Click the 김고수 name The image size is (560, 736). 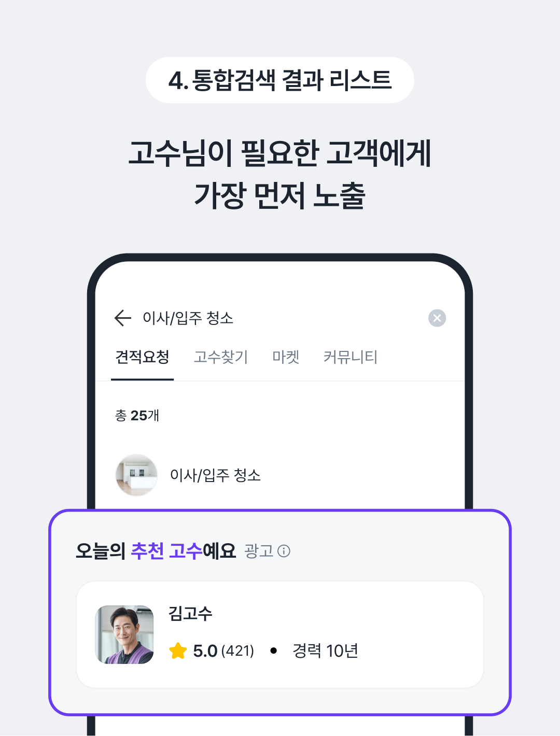190,614
